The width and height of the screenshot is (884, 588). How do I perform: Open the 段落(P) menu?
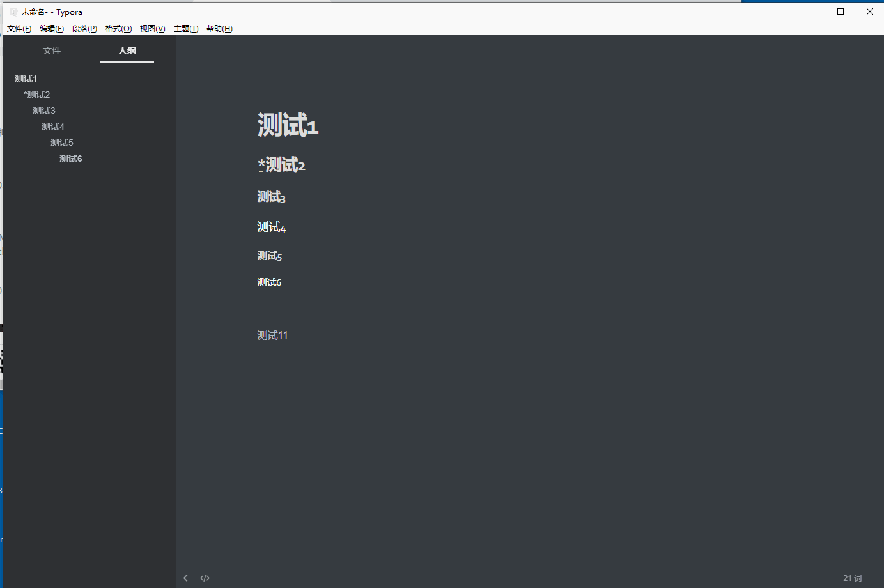pyautogui.click(x=84, y=29)
